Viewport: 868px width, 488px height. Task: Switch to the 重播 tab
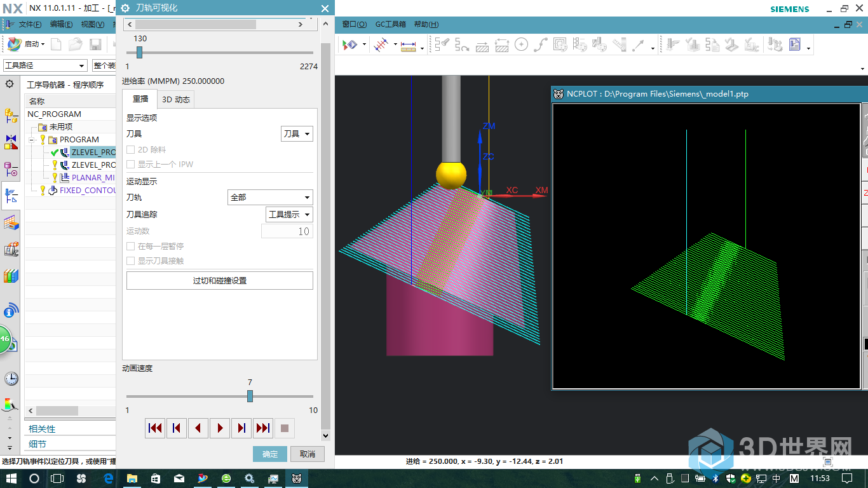point(140,99)
